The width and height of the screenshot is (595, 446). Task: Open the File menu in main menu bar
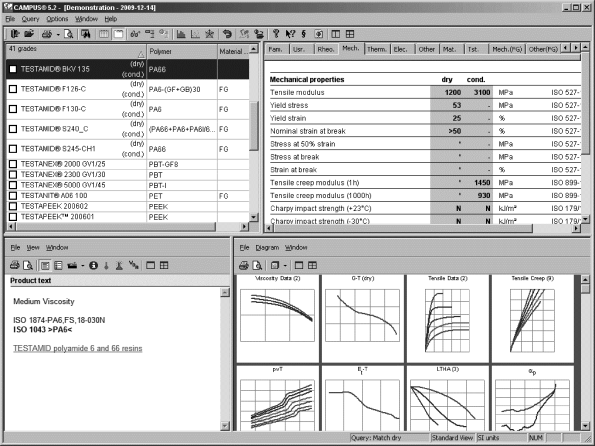point(10,19)
